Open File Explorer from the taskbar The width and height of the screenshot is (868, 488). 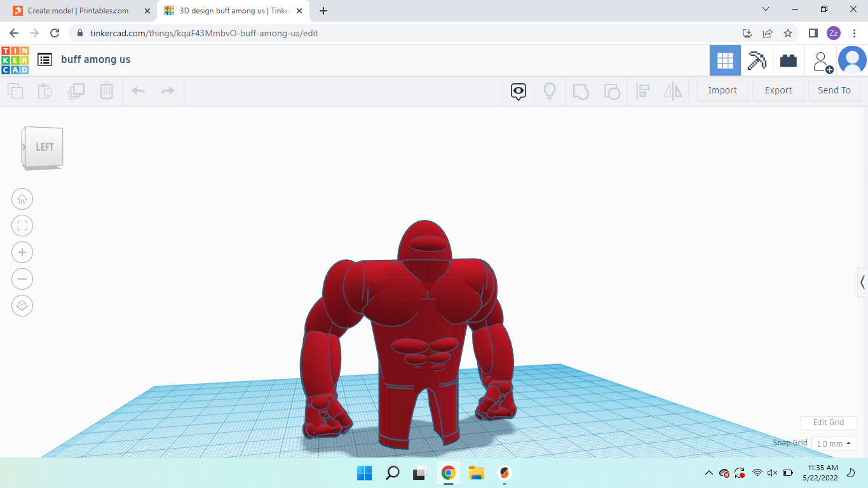(x=476, y=473)
